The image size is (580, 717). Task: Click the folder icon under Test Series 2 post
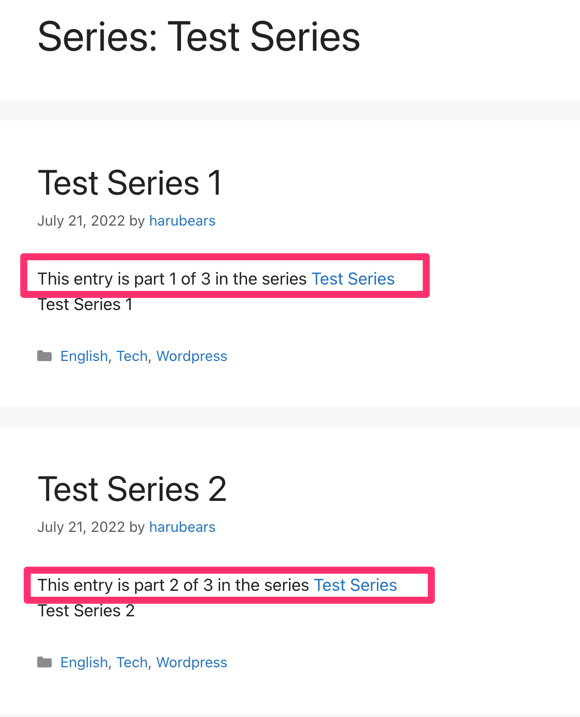click(x=44, y=662)
